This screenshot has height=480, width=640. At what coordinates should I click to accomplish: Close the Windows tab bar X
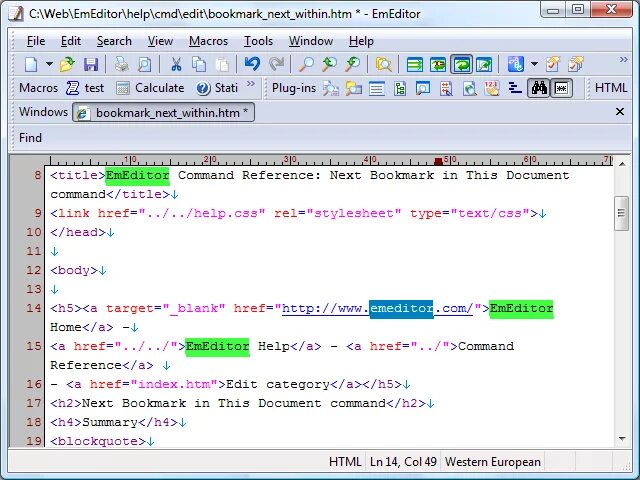point(620,111)
